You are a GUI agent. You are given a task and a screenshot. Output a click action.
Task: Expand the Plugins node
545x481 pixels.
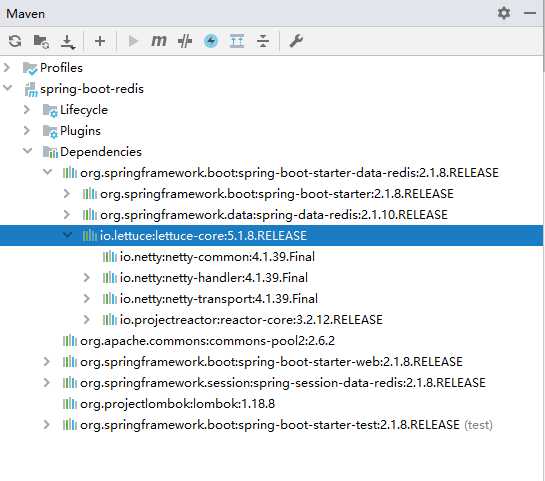[26, 131]
